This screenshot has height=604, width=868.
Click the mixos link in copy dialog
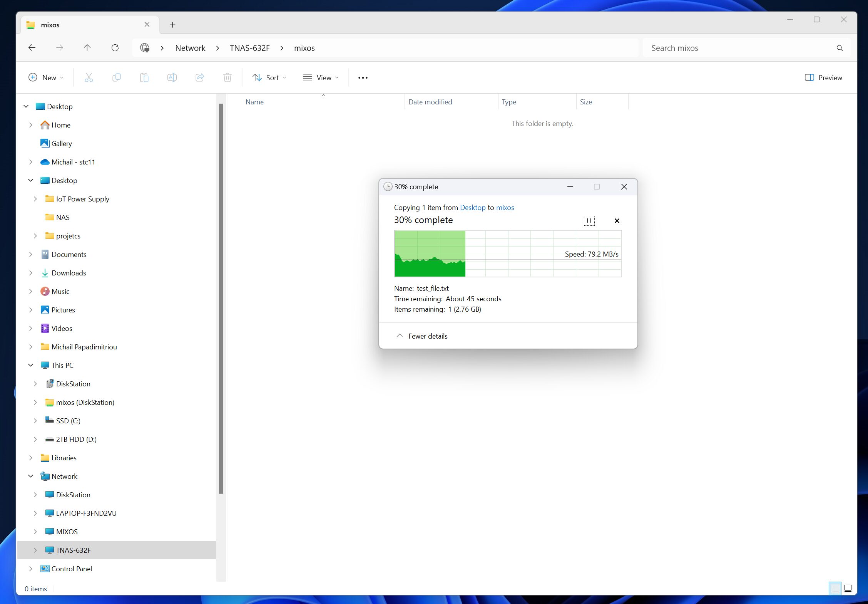point(505,208)
